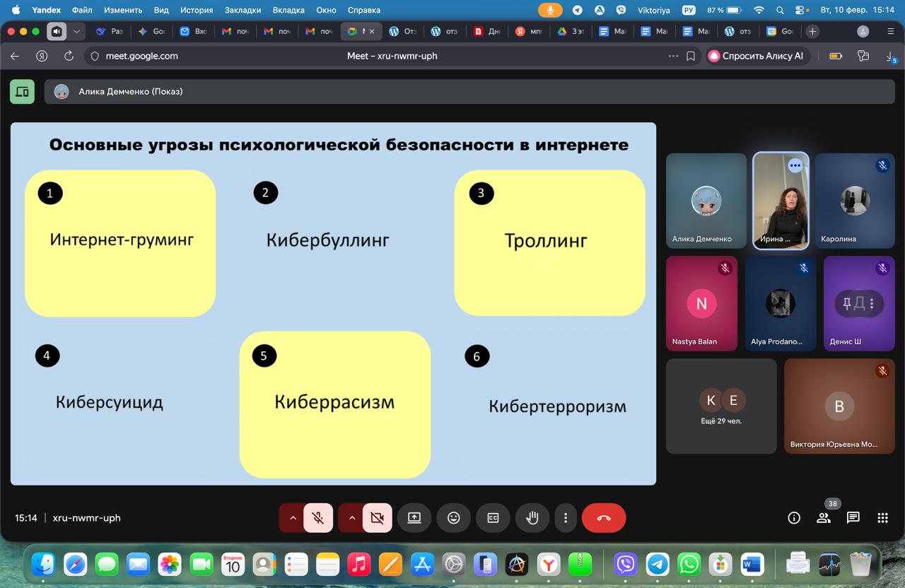Unmute the microphone in Meet
Viewport: 905px width, 588px height.
click(x=318, y=518)
